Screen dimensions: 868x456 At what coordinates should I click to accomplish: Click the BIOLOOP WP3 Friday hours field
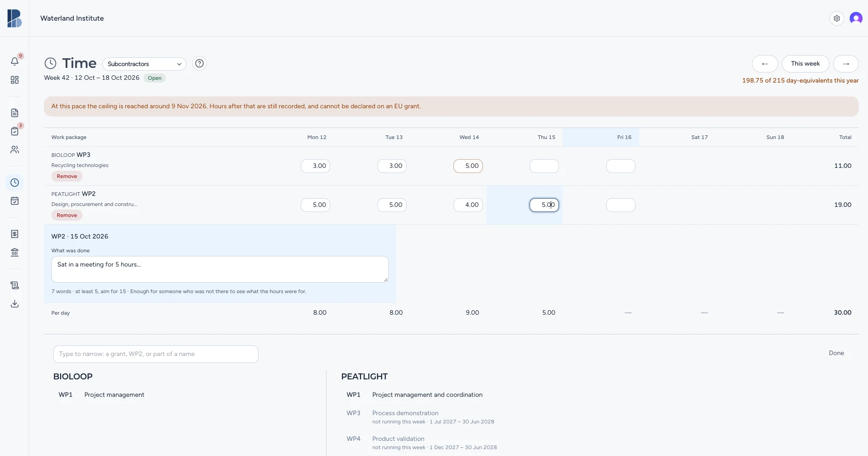tap(621, 166)
